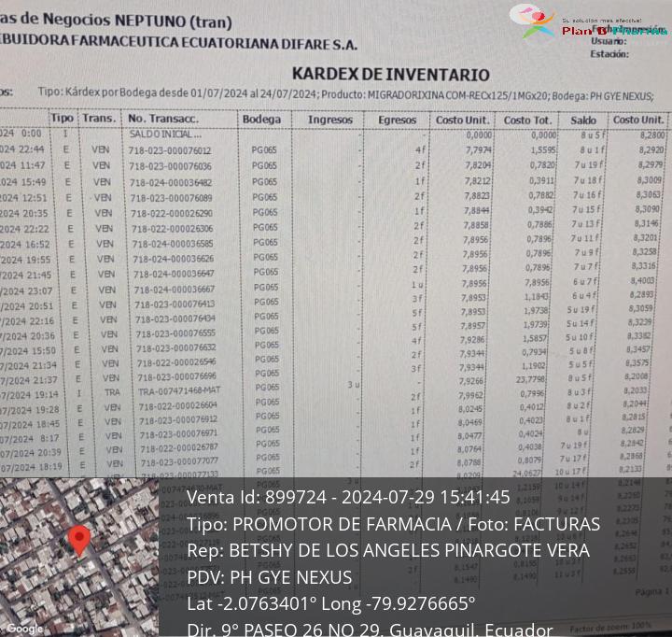Open the satellite map thumbnail
The image size is (672, 637).
[x=79, y=558]
